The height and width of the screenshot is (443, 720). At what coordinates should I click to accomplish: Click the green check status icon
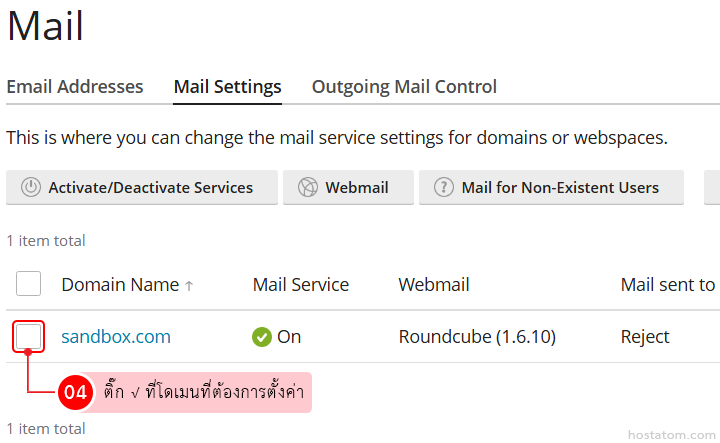coord(262,337)
